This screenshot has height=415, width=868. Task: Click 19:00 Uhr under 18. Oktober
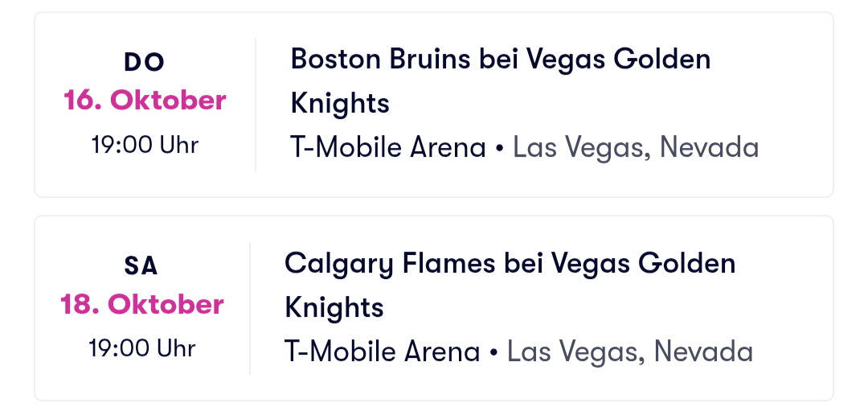point(142,348)
